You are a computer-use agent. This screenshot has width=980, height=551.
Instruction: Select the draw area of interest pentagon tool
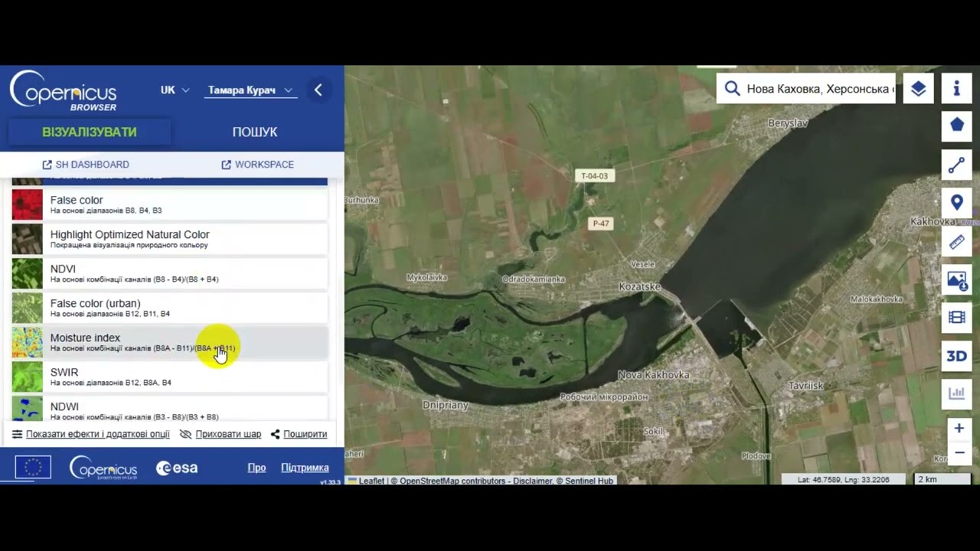click(x=956, y=125)
